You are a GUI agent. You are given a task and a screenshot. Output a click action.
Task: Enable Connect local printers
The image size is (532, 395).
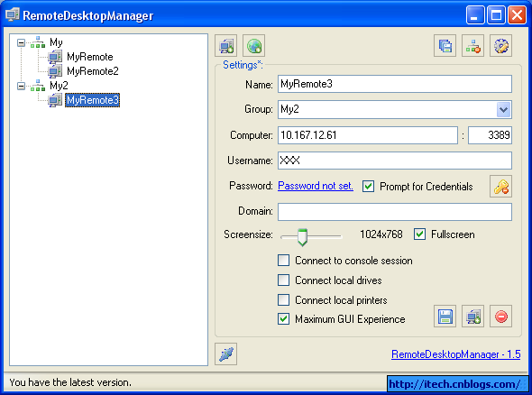tap(284, 300)
